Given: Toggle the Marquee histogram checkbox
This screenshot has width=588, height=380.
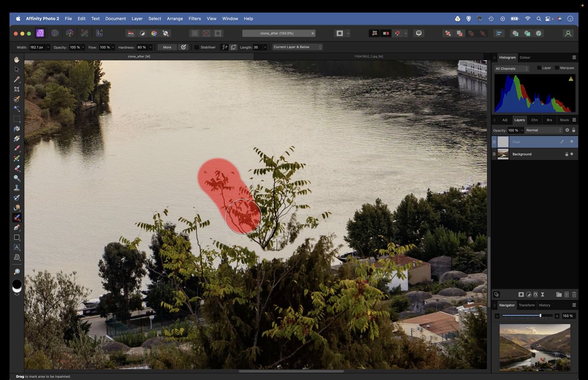Looking at the screenshot, I should [x=558, y=68].
